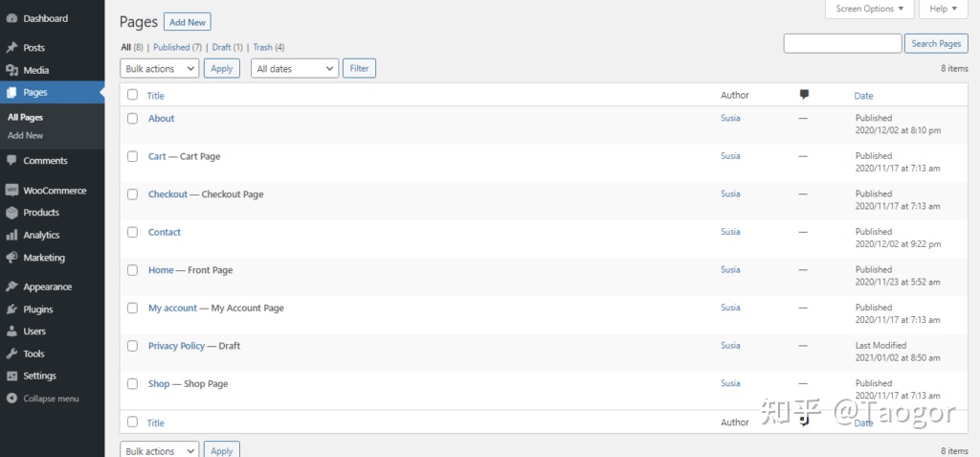Open the Settings menu item
The image size is (980, 457).
click(40, 377)
